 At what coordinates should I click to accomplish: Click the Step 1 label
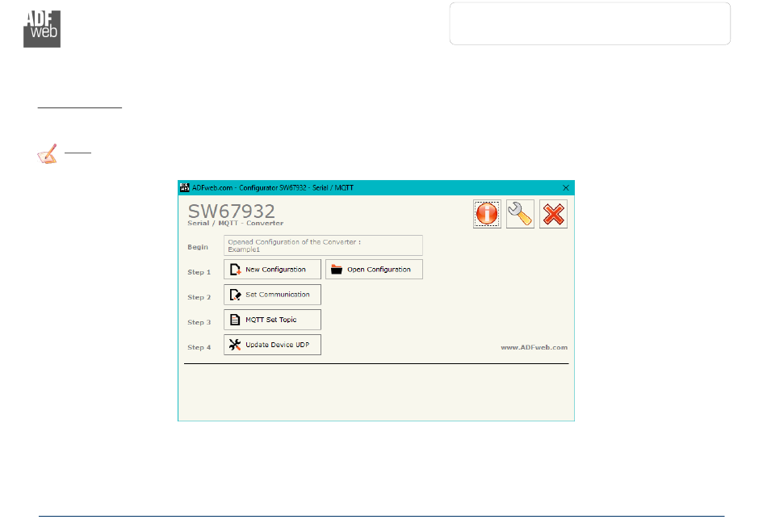click(x=199, y=273)
